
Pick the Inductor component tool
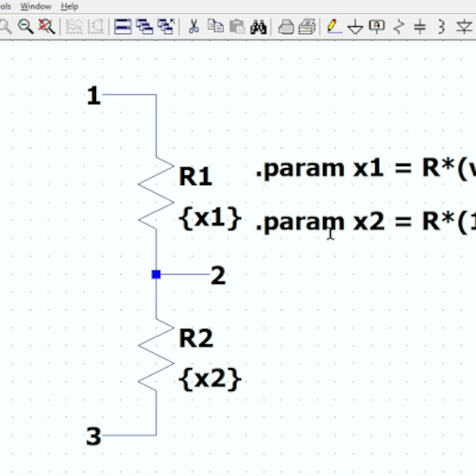pyautogui.click(x=442, y=27)
